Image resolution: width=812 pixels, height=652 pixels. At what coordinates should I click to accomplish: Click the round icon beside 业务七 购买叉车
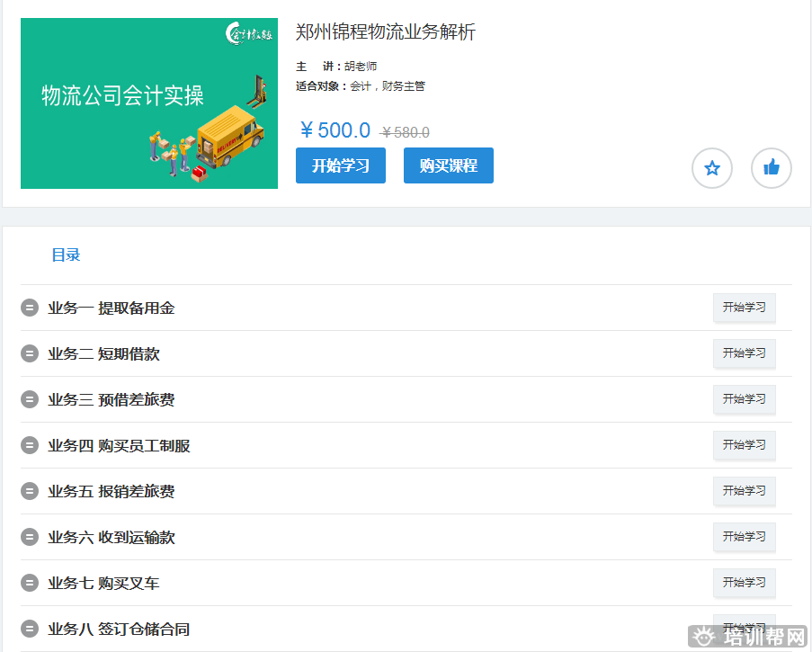click(x=30, y=583)
